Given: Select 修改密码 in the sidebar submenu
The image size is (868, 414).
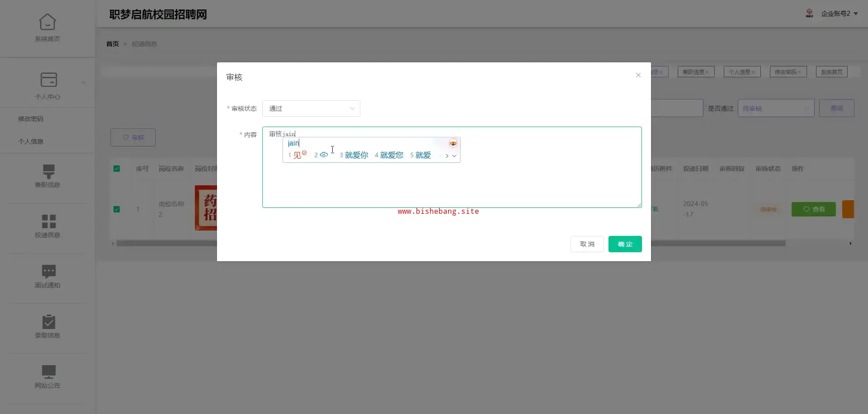Looking at the screenshot, I should click(x=31, y=119).
